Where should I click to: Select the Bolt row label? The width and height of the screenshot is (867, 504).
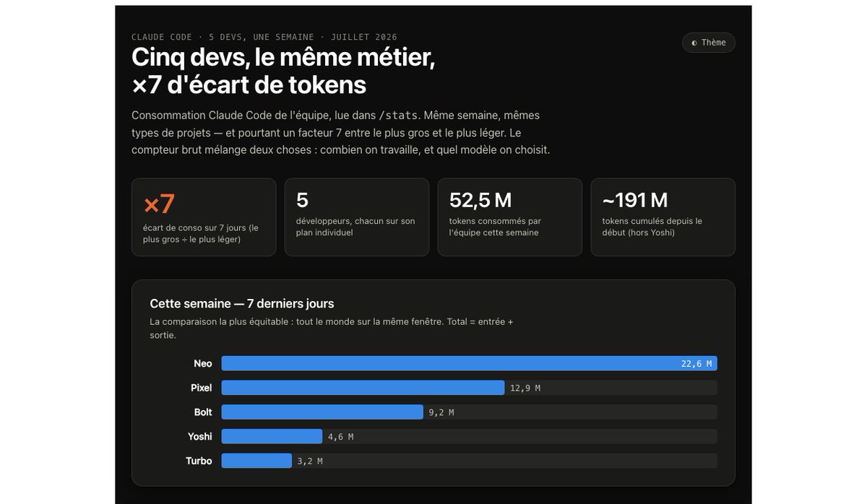tap(203, 412)
